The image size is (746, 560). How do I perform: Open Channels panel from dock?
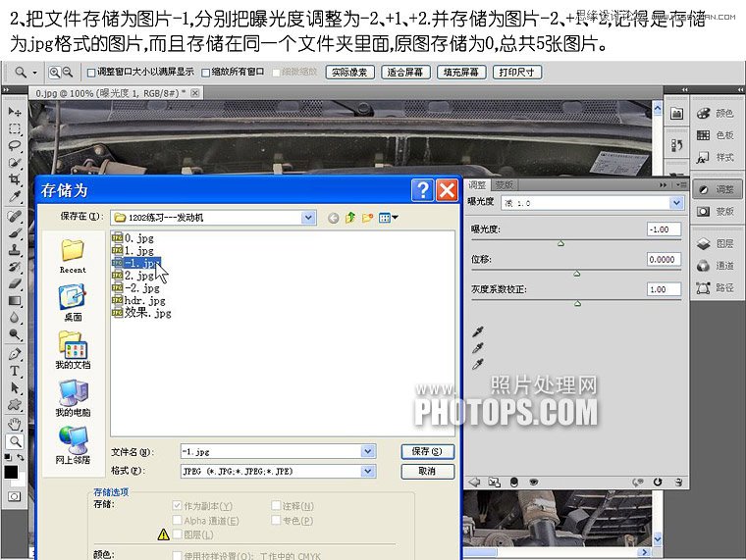click(717, 266)
